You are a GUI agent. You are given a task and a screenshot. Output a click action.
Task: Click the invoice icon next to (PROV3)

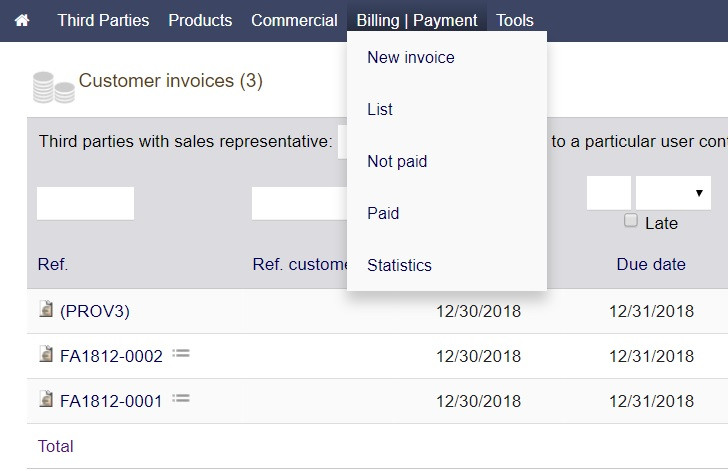coord(46,310)
